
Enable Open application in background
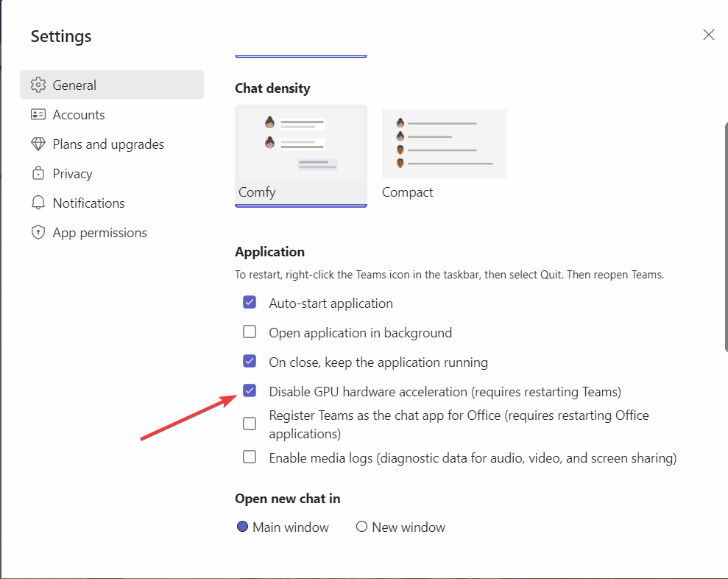[250, 331]
